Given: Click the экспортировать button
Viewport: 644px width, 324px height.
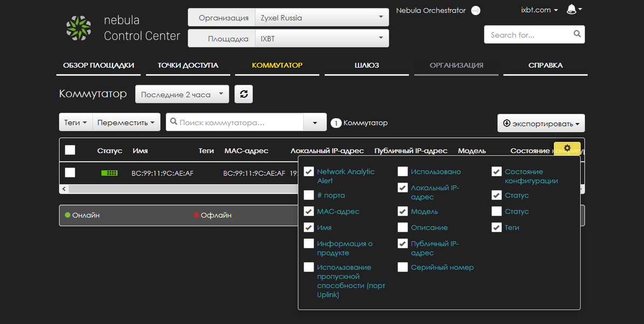Looking at the screenshot, I should (x=541, y=123).
